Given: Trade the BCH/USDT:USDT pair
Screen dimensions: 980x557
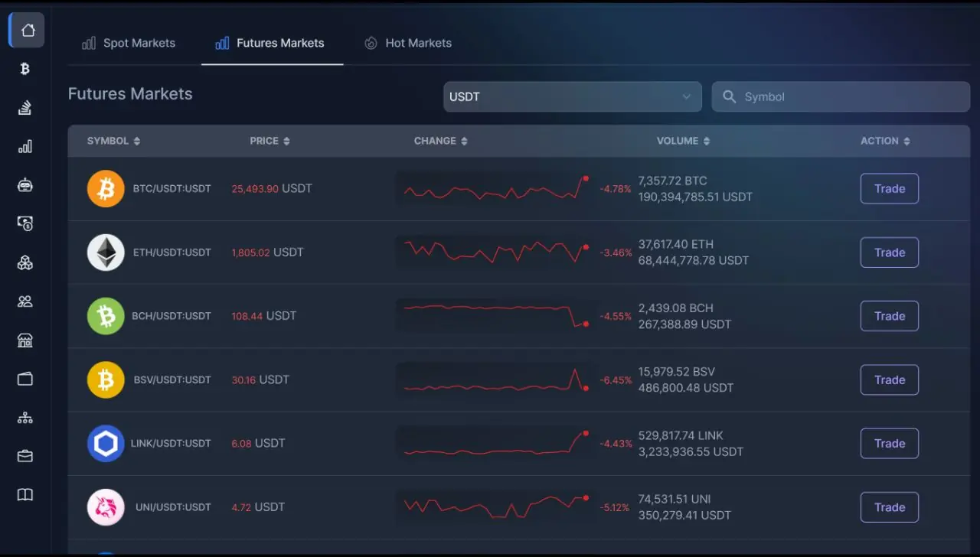Looking at the screenshot, I should (890, 316).
